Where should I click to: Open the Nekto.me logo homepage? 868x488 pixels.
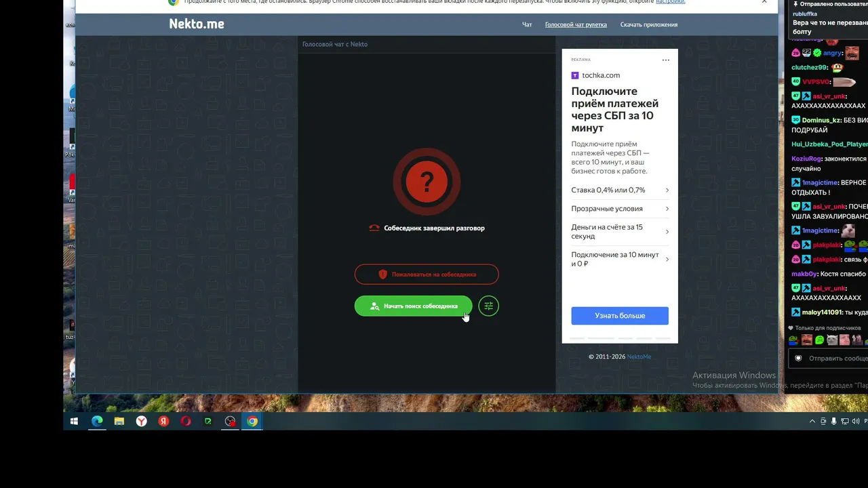[x=197, y=24]
